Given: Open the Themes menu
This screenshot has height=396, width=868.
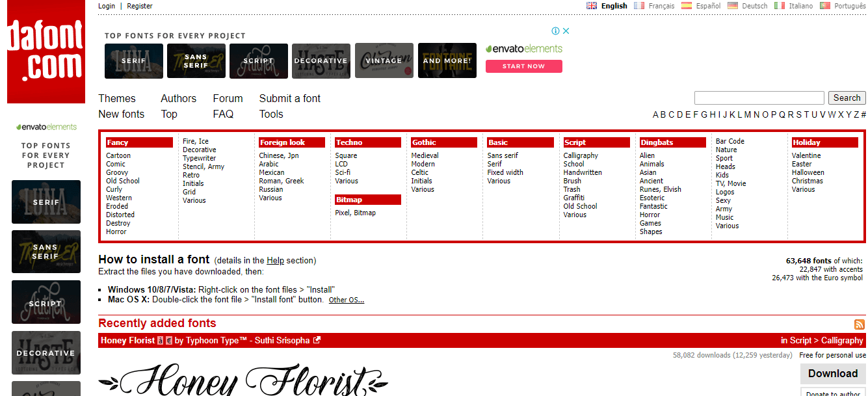Looking at the screenshot, I should [x=117, y=98].
